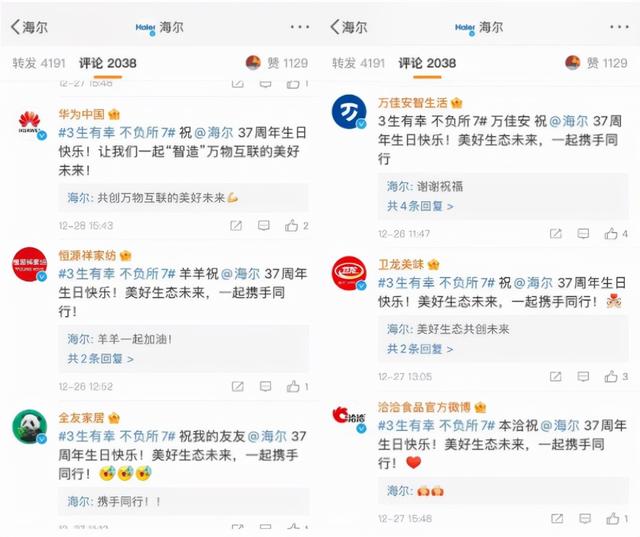Repost the 华为中国 comment via share icon
Screen dimensions: 640x537
pyautogui.click(x=236, y=226)
